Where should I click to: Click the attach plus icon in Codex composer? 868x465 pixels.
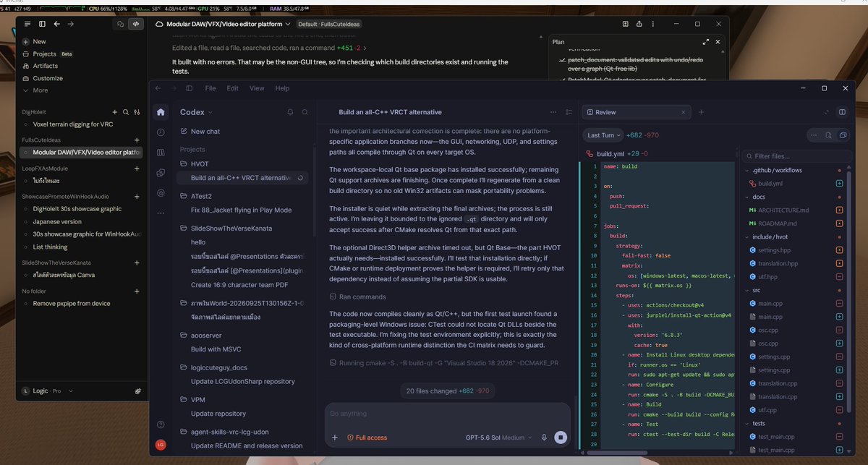tap(334, 438)
